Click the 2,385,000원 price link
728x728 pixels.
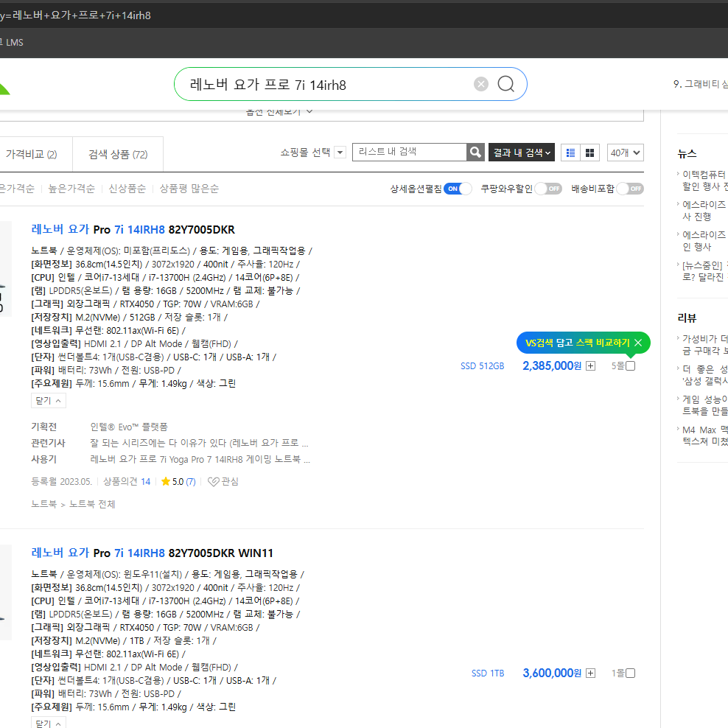click(x=552, y=366)
